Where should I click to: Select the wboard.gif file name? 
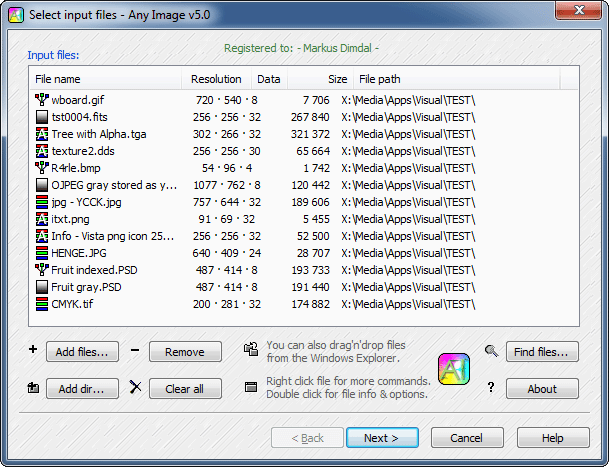tap(78, 100)
